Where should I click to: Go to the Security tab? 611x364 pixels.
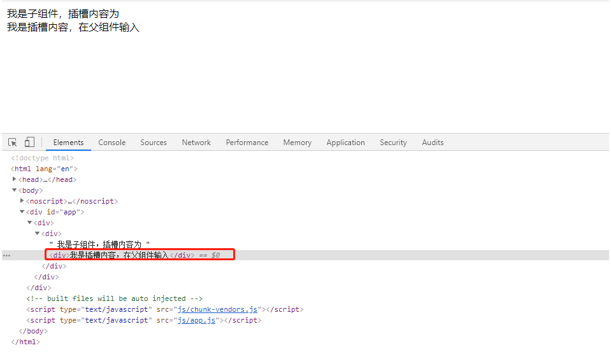(x=393, y=143)
